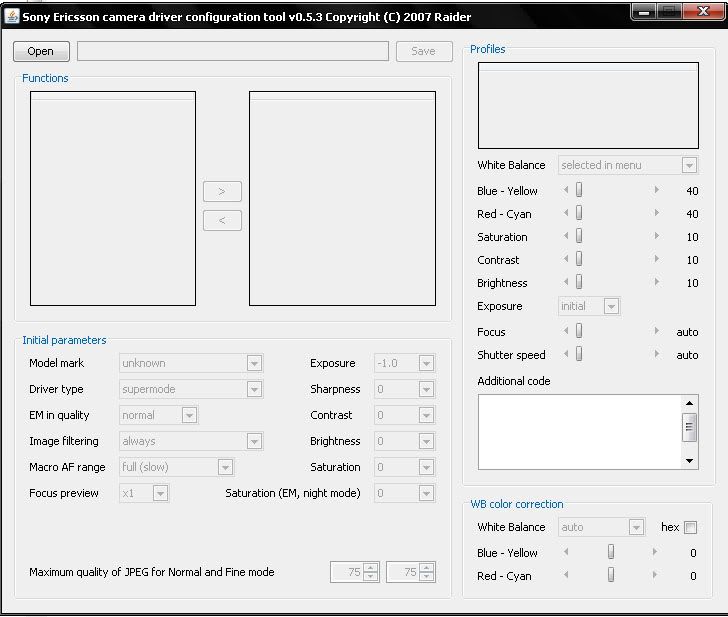Decrease Profiles Blue - Yellow with left arrow
This screenshot has height=617, width=728.
(566, 189)
